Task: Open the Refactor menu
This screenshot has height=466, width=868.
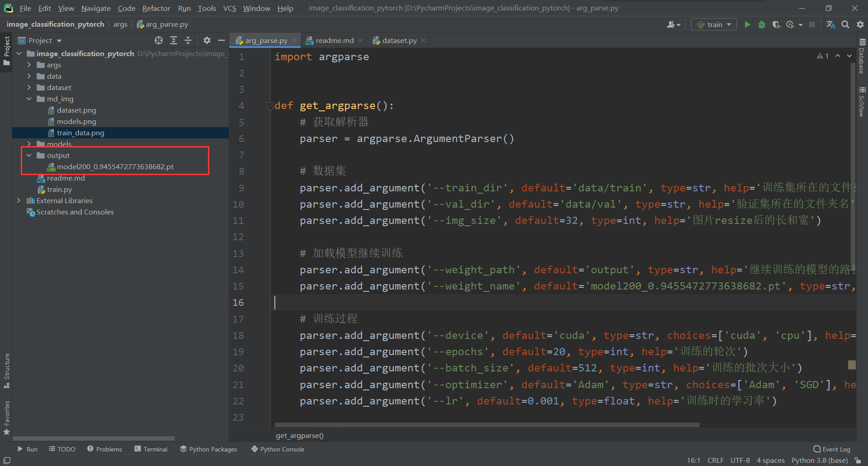Action: 156,8
